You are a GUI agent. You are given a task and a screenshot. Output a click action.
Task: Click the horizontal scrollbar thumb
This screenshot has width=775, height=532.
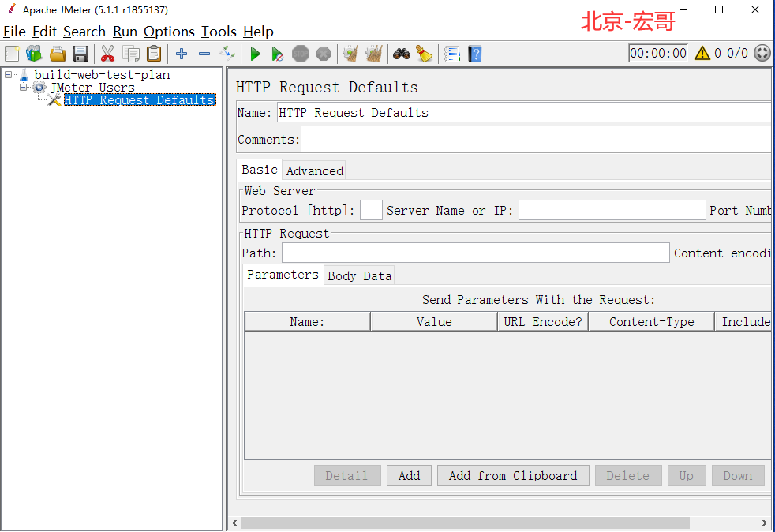point(465,523)
